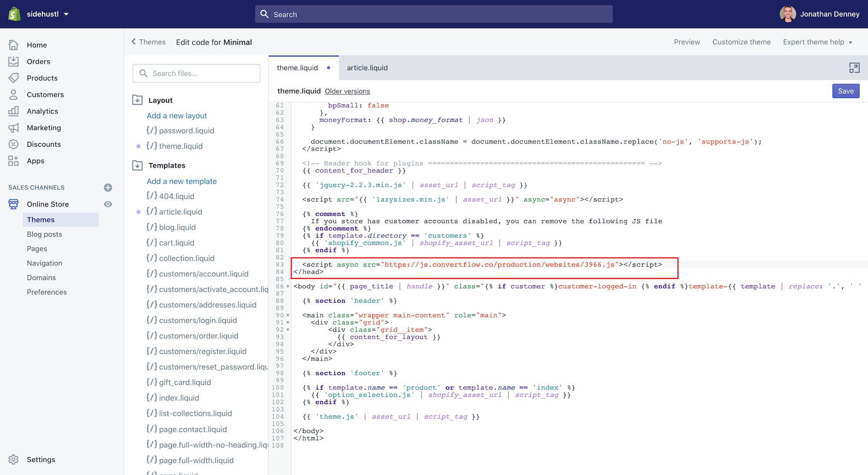The width and height of the screenshot is (868, 475).
Task: Fold code at line 86 arrow
Action: 288,287
